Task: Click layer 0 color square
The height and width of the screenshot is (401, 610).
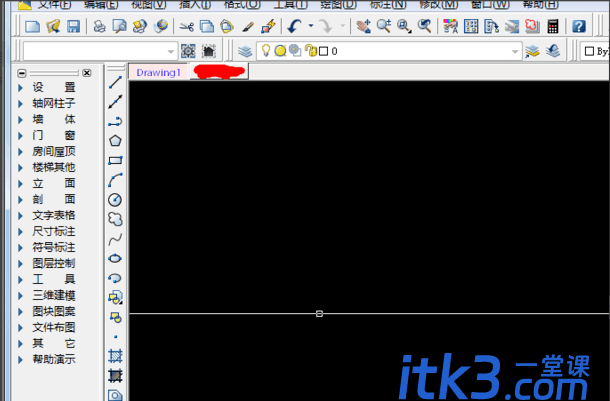Action: click(323, 51)
